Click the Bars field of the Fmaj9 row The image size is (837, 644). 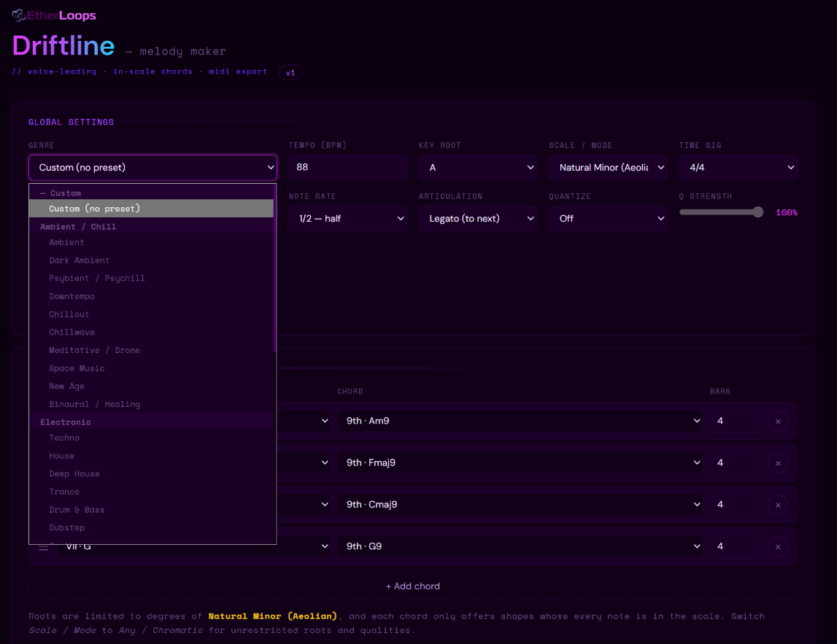click(735, 462)
